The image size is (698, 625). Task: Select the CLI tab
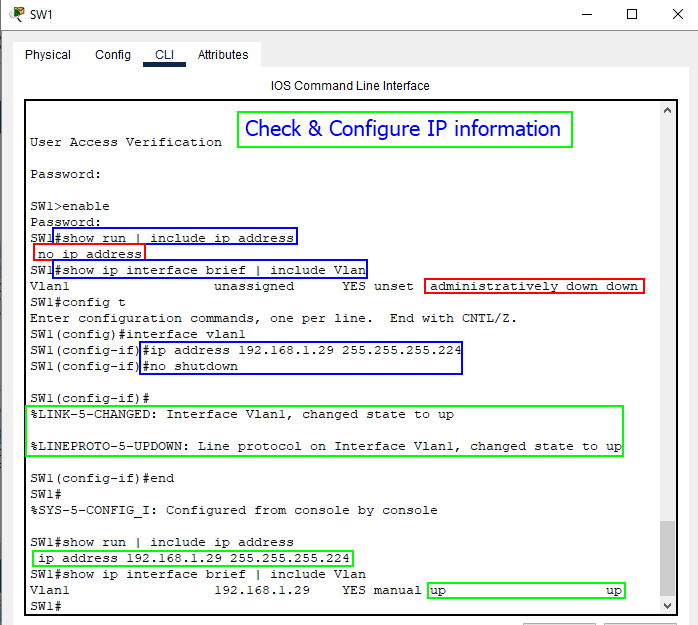click(164, 55)
